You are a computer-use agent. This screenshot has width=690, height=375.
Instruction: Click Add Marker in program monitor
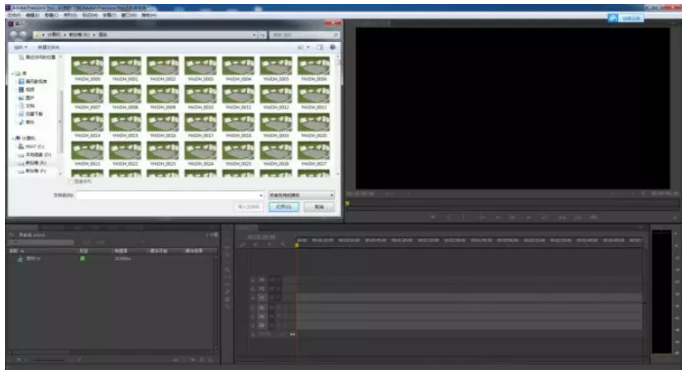tap(433, 217)
